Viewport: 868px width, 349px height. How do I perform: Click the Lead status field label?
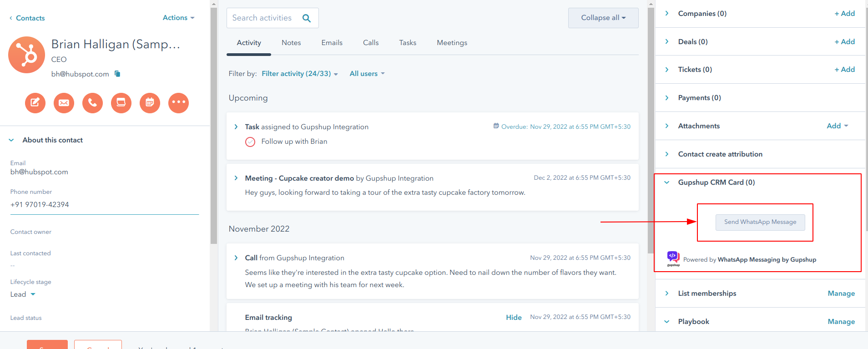coord(26,318)
